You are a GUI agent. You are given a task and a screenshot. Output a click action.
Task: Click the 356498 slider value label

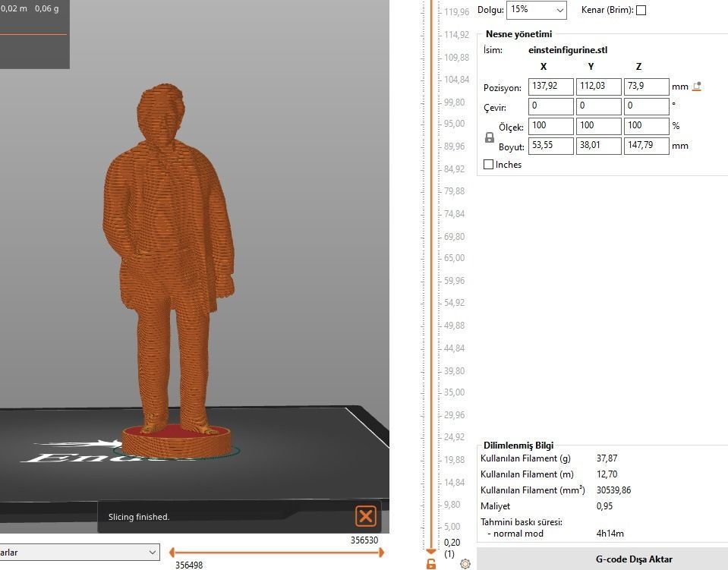coord(189,565)
